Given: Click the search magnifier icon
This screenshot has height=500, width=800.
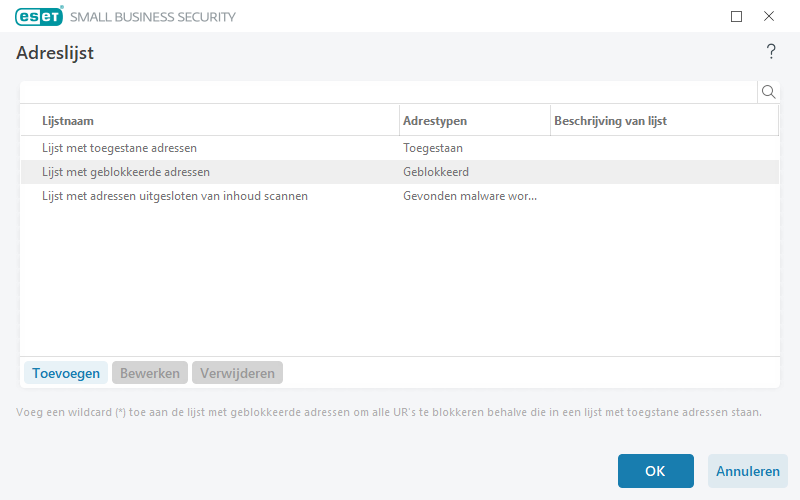Looking at the screenshot, I should (x=768, y=92).
